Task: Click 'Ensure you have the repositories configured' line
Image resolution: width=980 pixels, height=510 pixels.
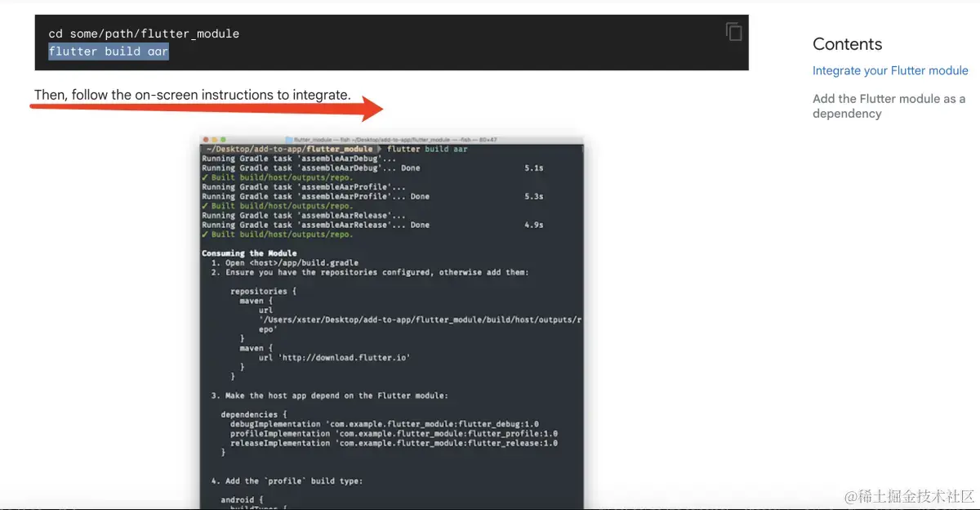Action: click(x=370, y=272)
